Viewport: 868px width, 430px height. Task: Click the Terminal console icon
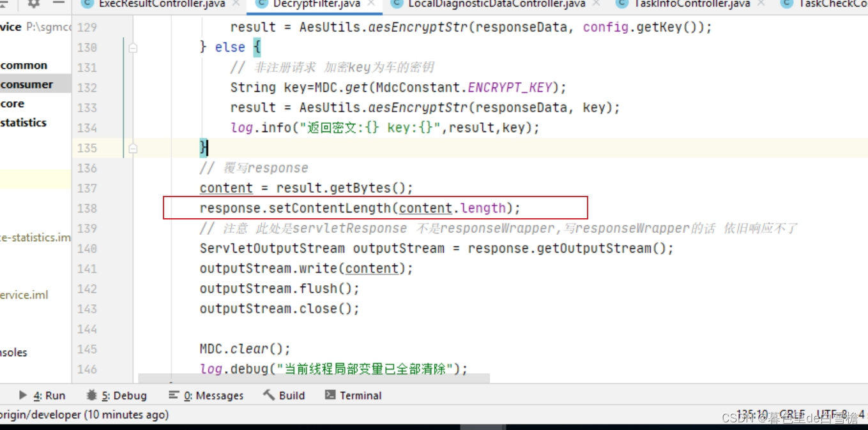(x=330, y=395)
